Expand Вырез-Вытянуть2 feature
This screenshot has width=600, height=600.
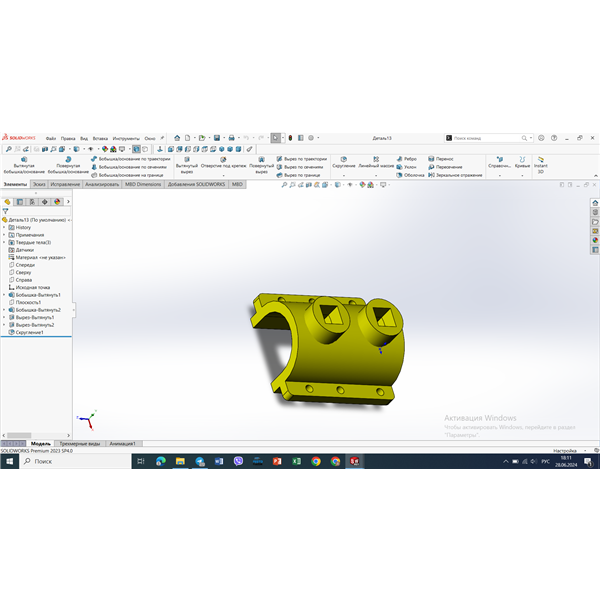(x=4, y=325)
